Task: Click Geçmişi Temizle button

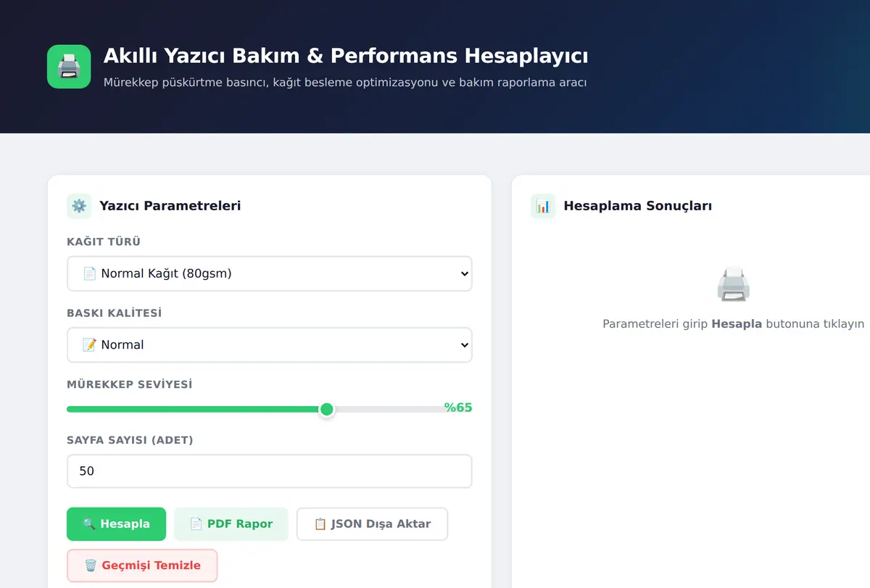Action: pyautogui.click(x=142, y=566)
